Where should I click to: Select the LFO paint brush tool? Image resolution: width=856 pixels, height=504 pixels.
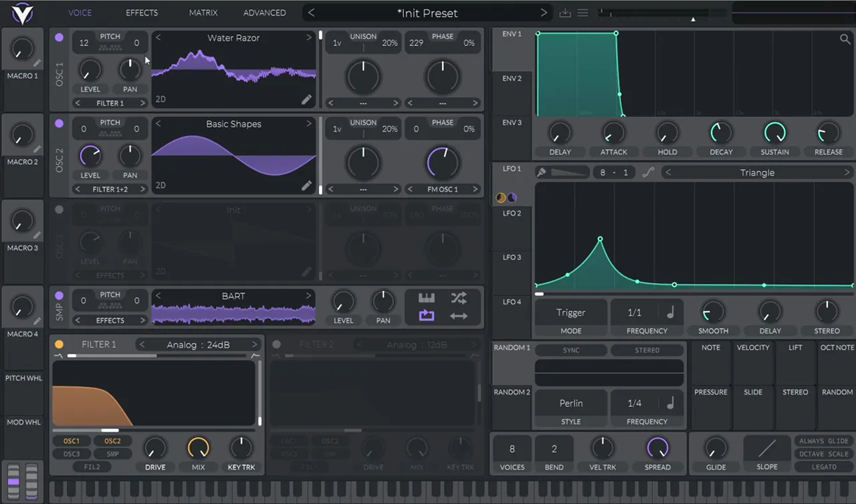pos(542,172)
